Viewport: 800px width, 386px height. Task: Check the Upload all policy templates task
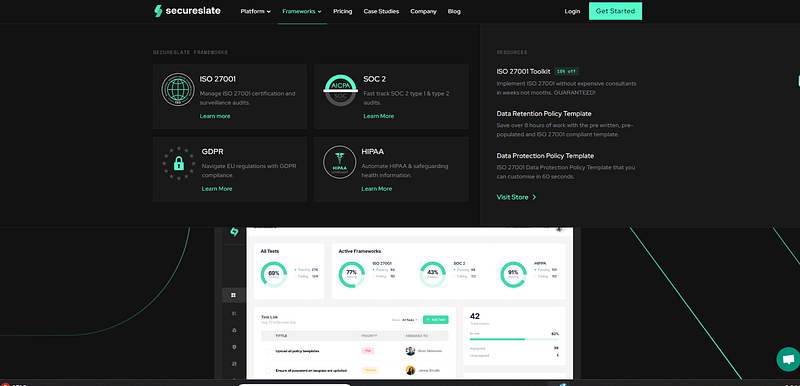[x=268, y=351]
